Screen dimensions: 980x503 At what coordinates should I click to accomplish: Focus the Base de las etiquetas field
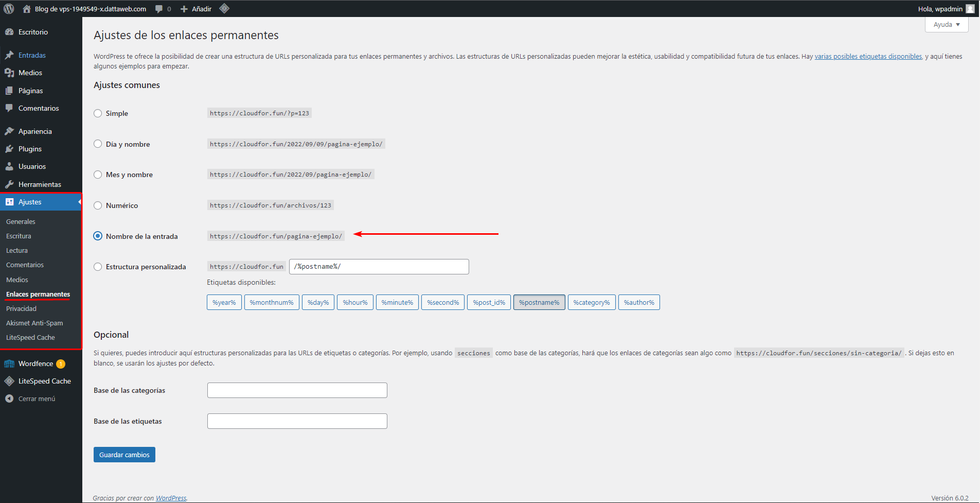(x=297, y=421)
